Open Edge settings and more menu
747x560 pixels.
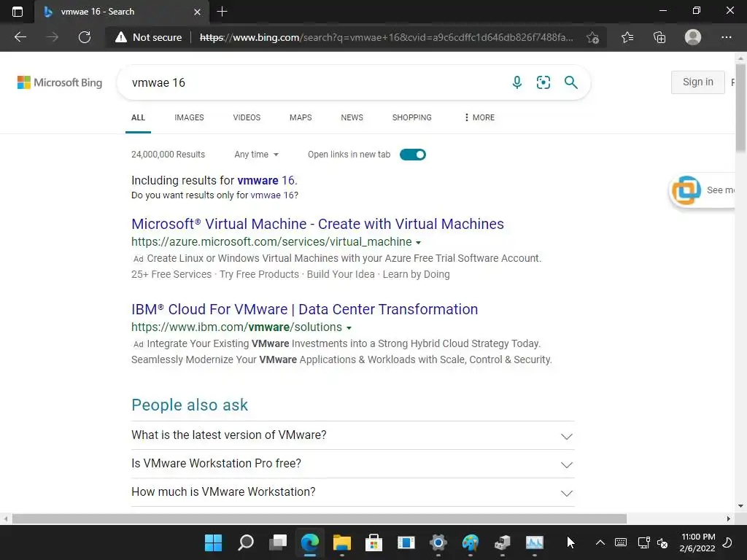tap(726, 37)
